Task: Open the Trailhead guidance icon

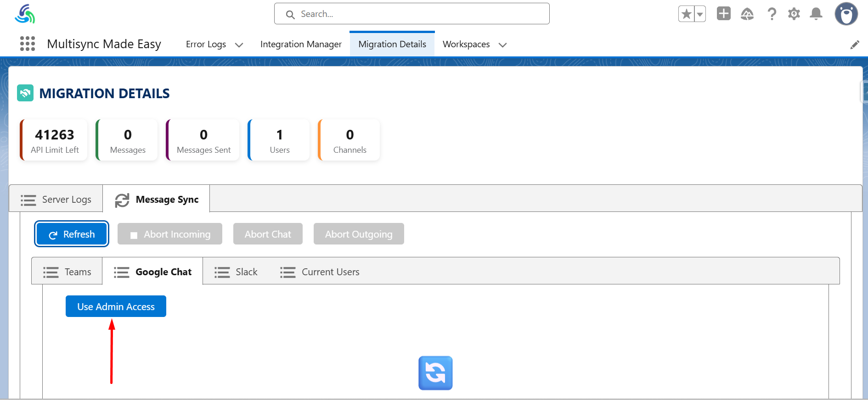Action: point(747,14)
